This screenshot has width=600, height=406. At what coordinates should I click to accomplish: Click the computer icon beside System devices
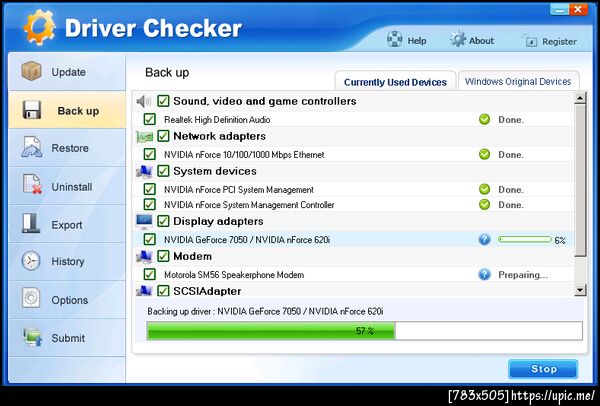coord(144,171)
